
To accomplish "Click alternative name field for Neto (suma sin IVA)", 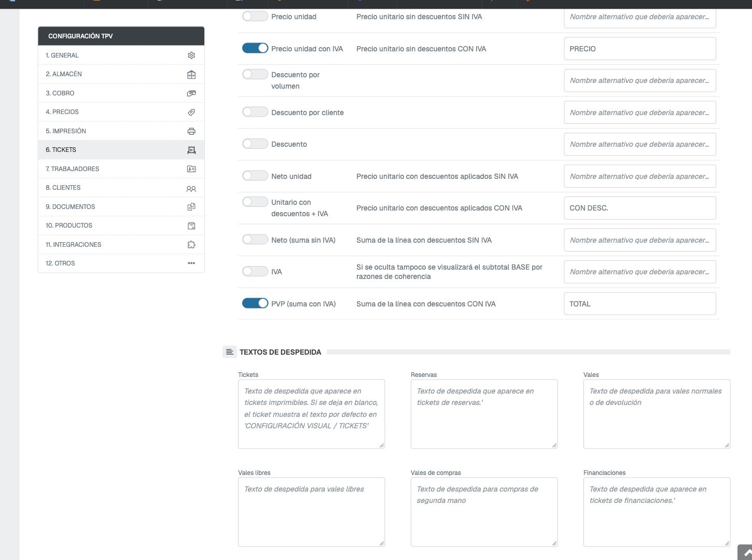I will [640, 240].
